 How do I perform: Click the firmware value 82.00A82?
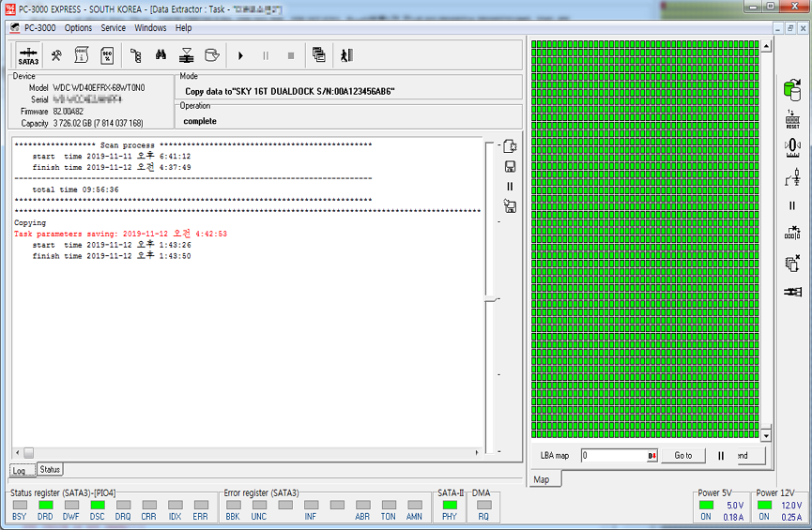tap(68, 112)
